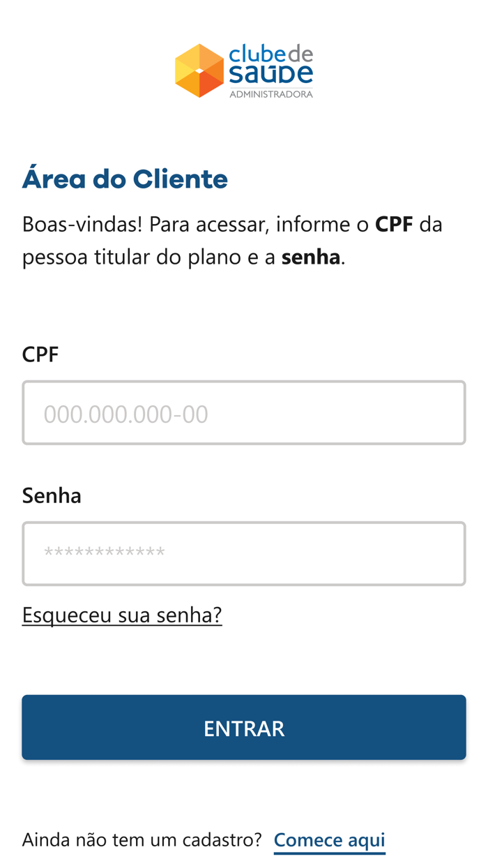
Task: Click the ADMINISTRADORA text under the logo
Action: [270, 93]
